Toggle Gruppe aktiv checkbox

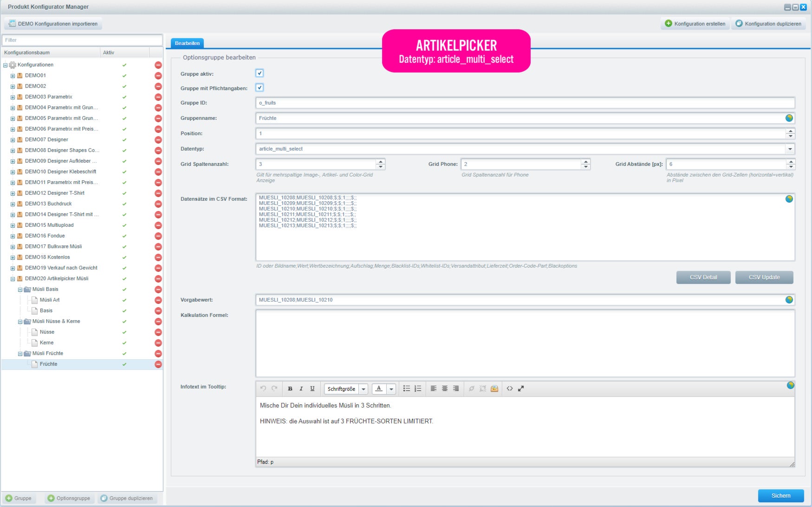point(260,73)
